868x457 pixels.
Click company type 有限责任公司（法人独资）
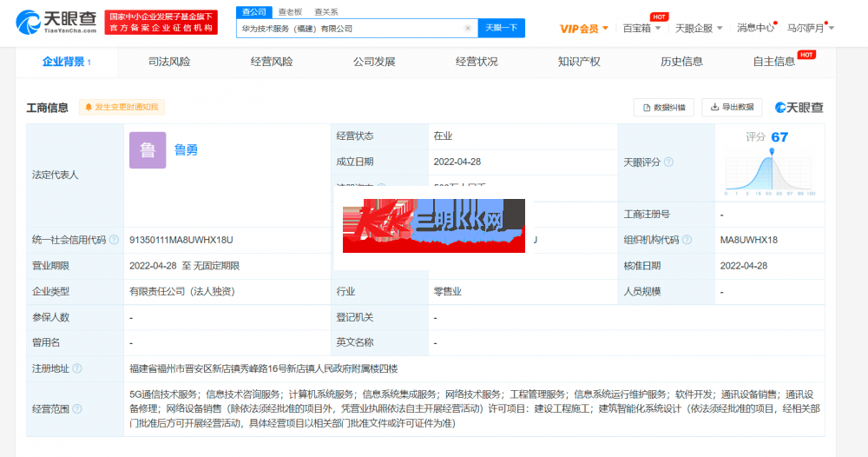[182, 291]
